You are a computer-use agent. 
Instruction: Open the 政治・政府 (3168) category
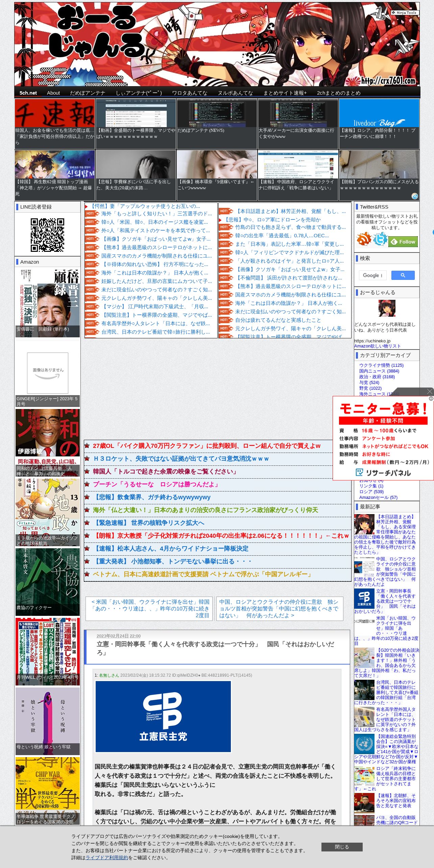coord(377,377)
